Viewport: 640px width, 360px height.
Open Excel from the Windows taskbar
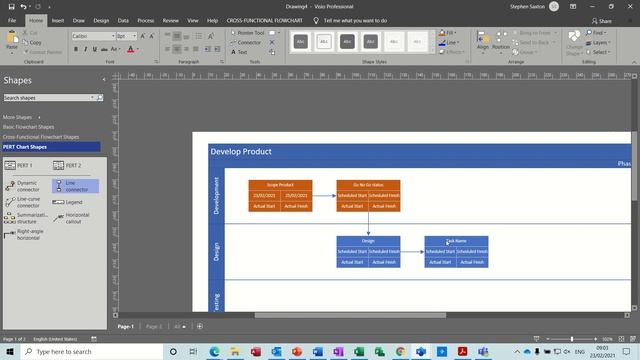(x=359, y=351)
